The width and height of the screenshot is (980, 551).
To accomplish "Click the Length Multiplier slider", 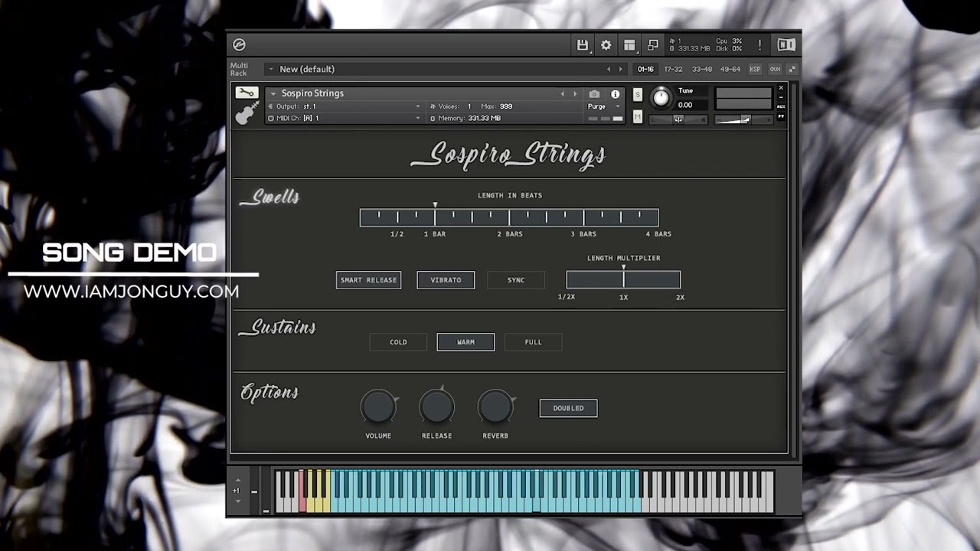I will 623,279.
